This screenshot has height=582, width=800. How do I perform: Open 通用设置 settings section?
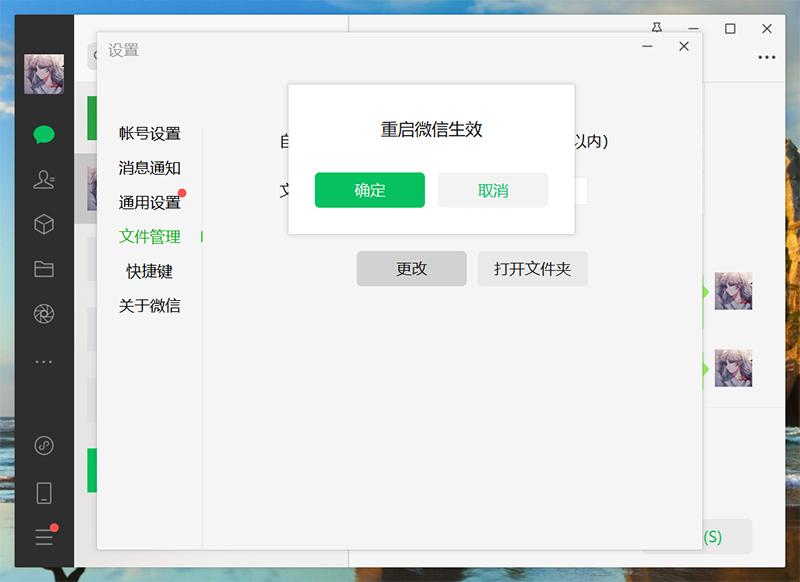(x=149, y=203)
